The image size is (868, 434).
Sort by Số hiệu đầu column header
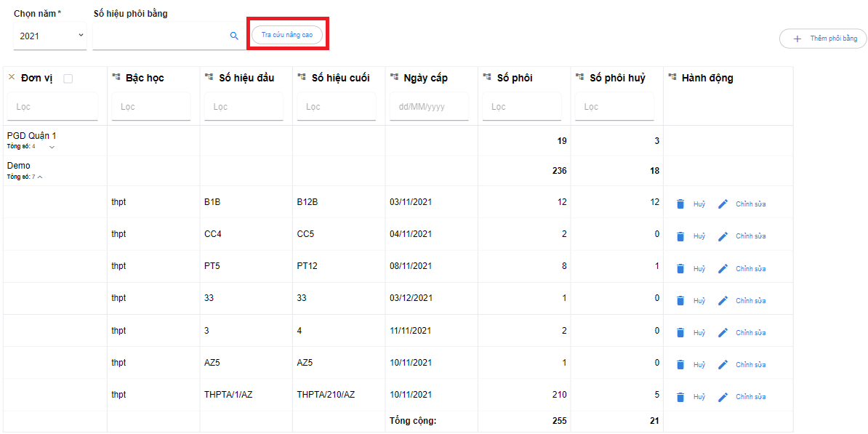tap(246, 78)
